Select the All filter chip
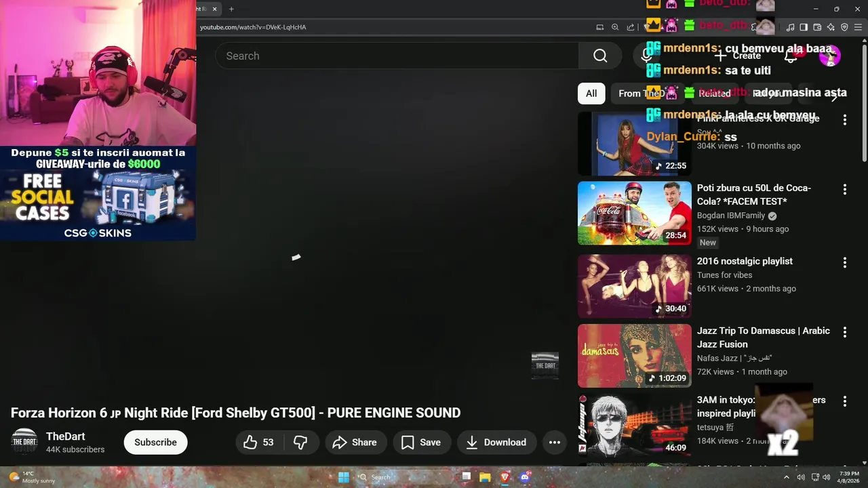 pyautogui.click(x=591, y=94)
